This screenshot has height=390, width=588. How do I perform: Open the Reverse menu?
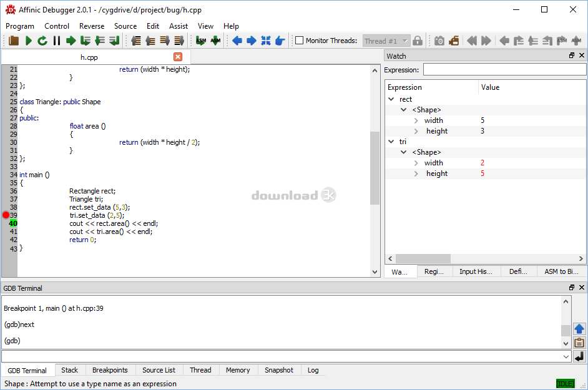(92, 26)
